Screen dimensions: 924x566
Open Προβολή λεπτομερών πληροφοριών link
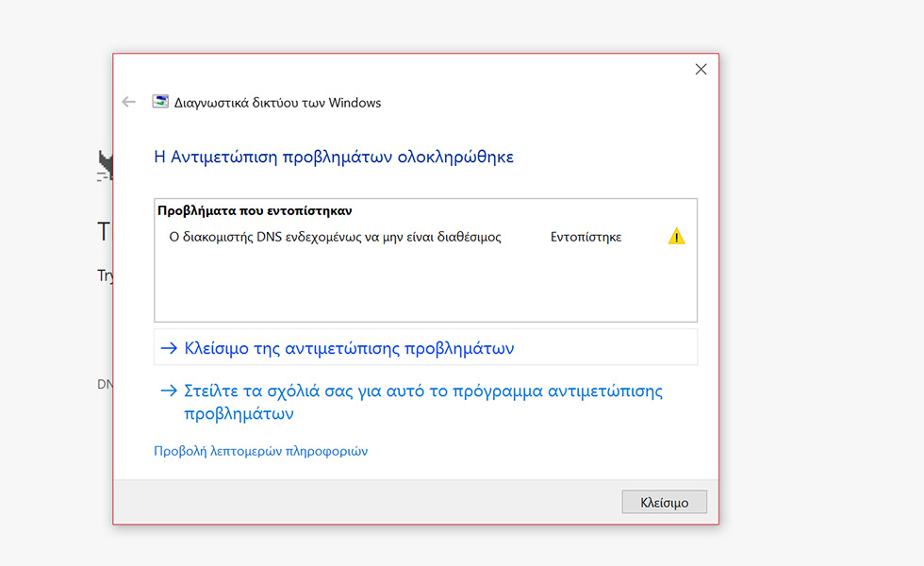pyautogui.click(x=260, y=451)
